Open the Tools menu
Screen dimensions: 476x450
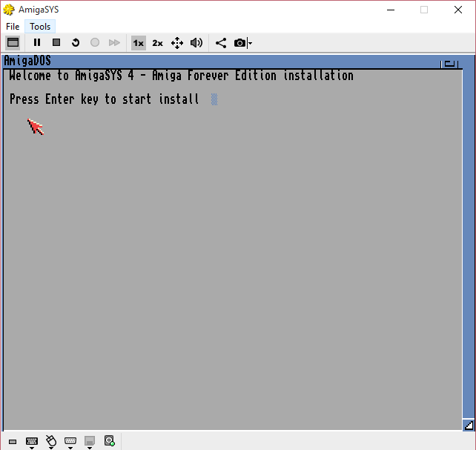40,27
